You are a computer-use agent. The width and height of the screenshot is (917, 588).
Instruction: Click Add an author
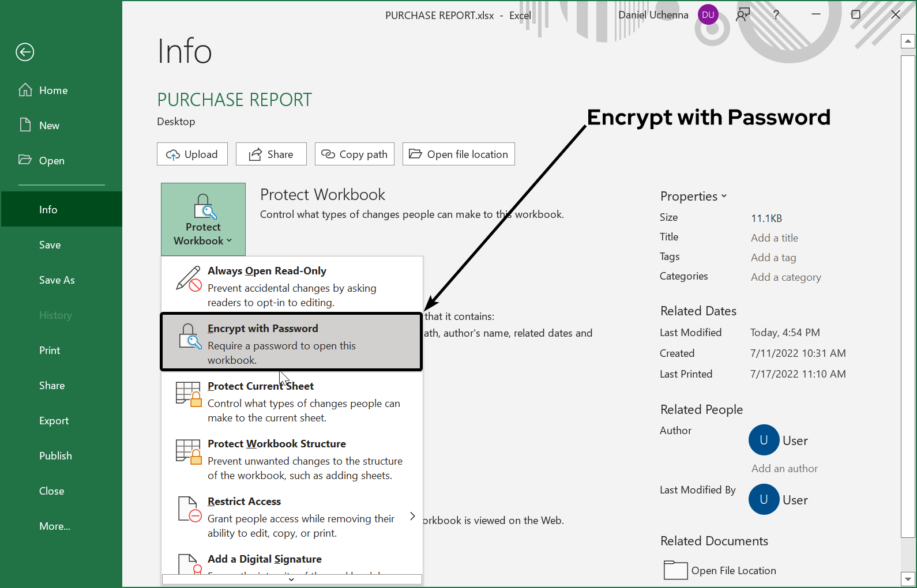pos(784,468)
